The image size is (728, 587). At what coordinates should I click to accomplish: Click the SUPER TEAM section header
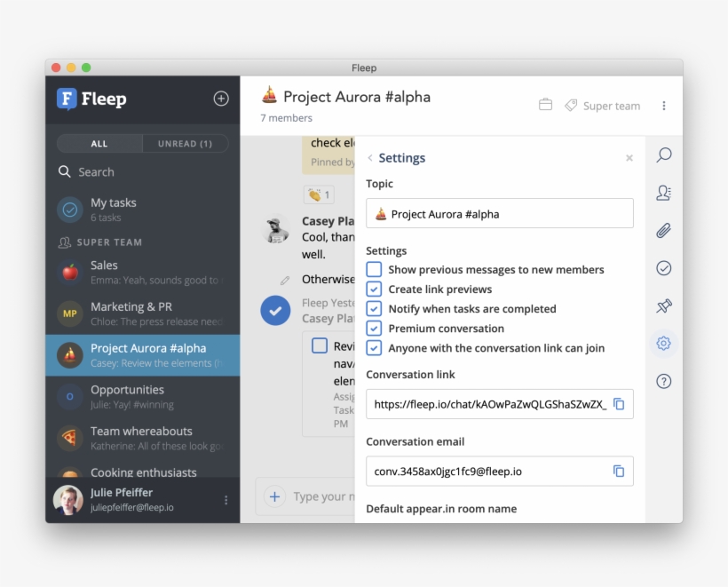[x=100, y=242]
